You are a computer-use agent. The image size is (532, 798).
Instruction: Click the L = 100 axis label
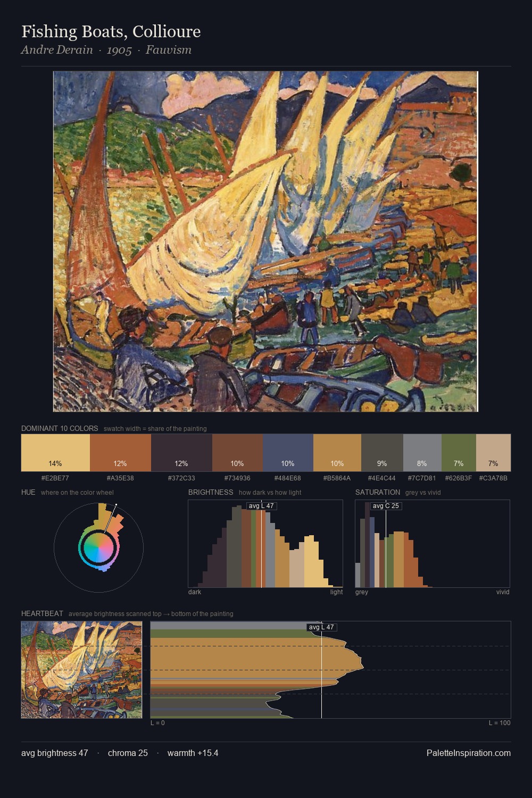(x=500, y=723)
